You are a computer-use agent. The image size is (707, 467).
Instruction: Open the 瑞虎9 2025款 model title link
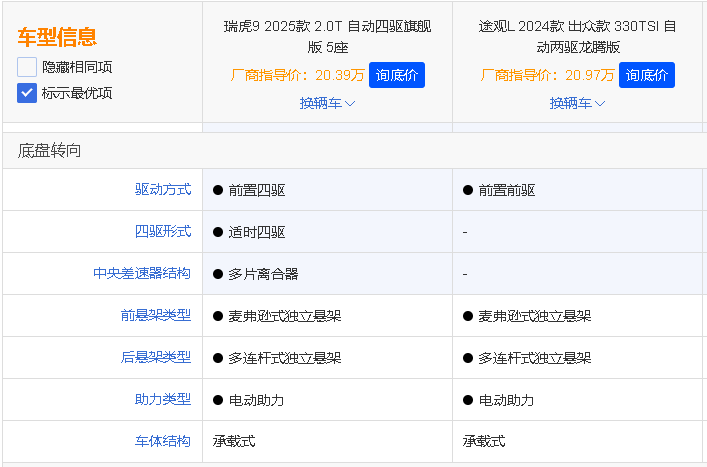[x=327, y=36]
